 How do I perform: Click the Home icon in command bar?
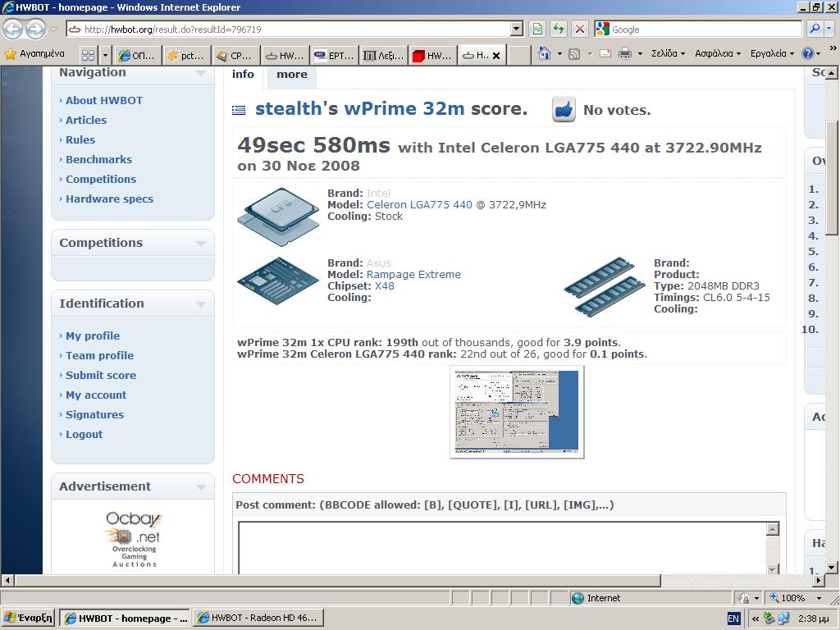point(545,53)
